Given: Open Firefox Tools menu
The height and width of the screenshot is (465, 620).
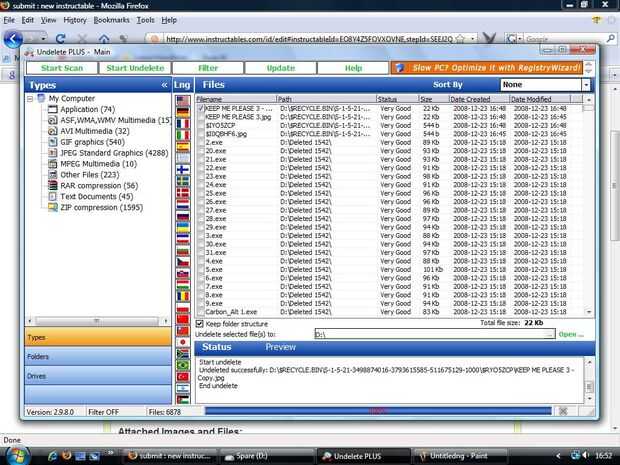Looking at the screenshot, I should click(145, 20).
